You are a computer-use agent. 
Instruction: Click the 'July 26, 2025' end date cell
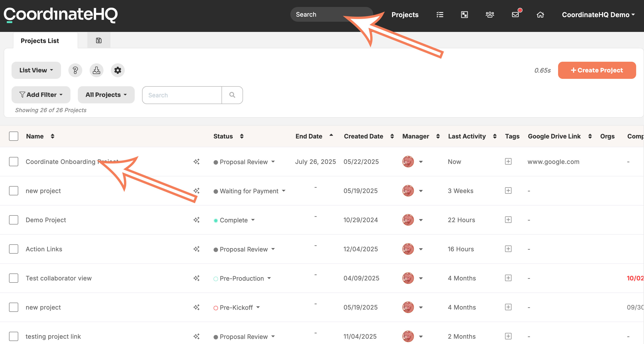coord(316,162)
